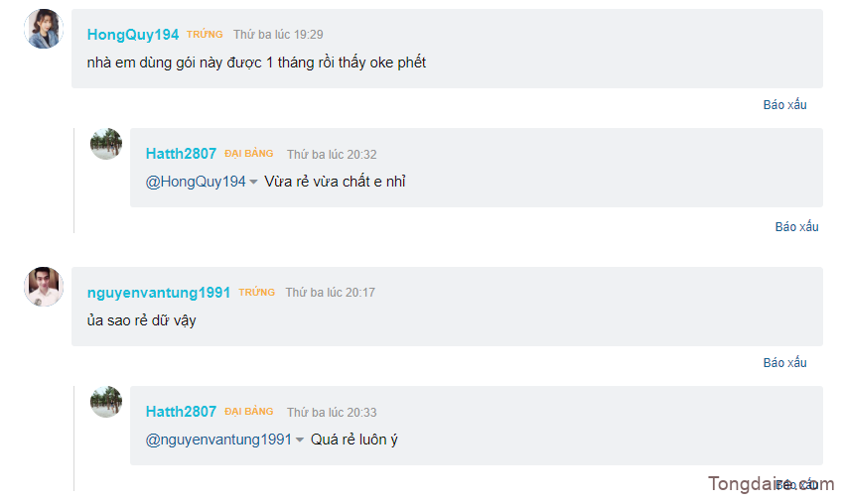Open timestamp Thứ ba lúc 20:32
This screenshot has width=844, height=504.
pyautogui.click(x=332, y=155)
